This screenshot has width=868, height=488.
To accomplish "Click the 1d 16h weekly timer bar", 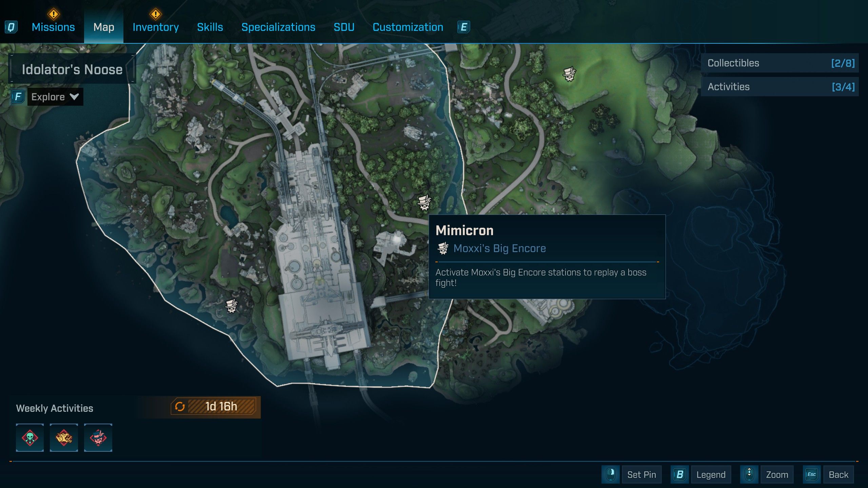I will 221,407.
